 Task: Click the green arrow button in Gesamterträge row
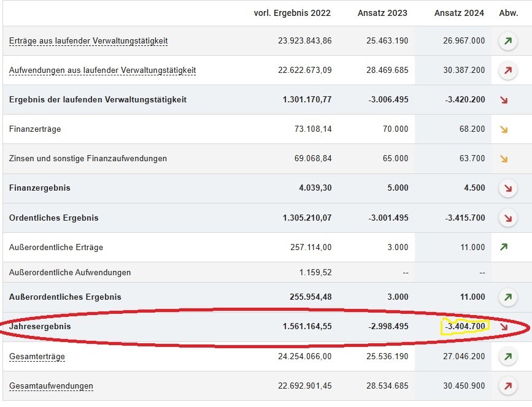tap(507, 357)
